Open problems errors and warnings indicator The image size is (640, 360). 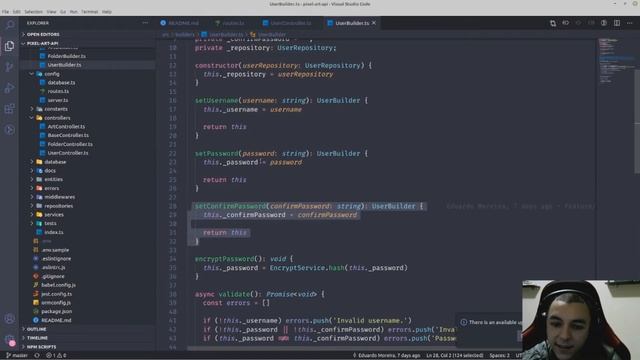[56, 356]
